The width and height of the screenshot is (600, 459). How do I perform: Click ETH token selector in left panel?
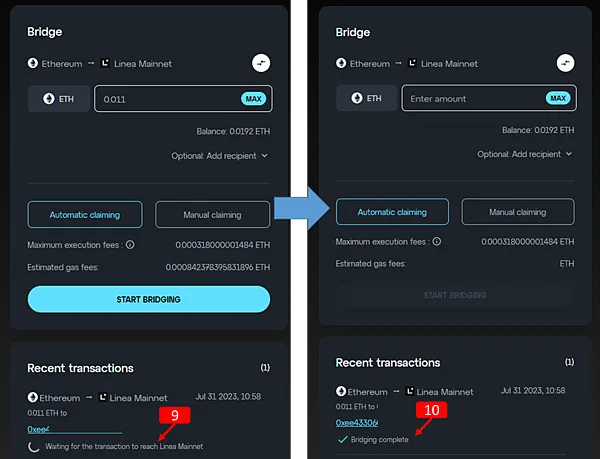point(59,99)
